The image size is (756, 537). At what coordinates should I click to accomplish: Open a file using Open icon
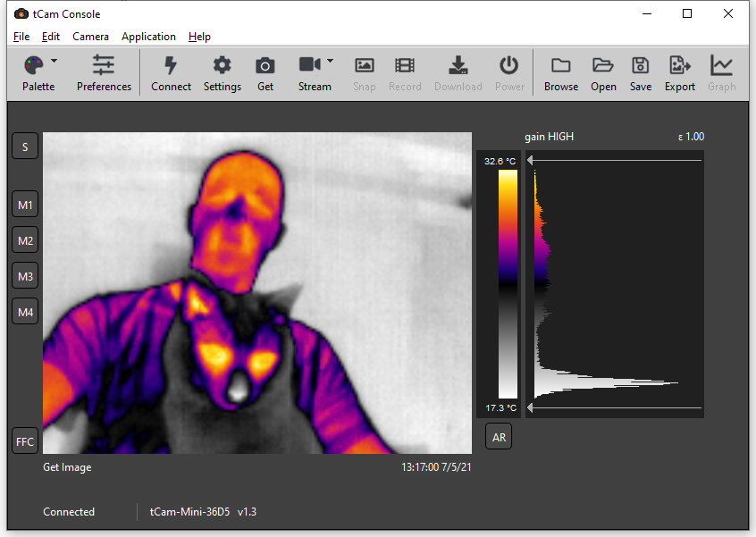pos(603,66)
